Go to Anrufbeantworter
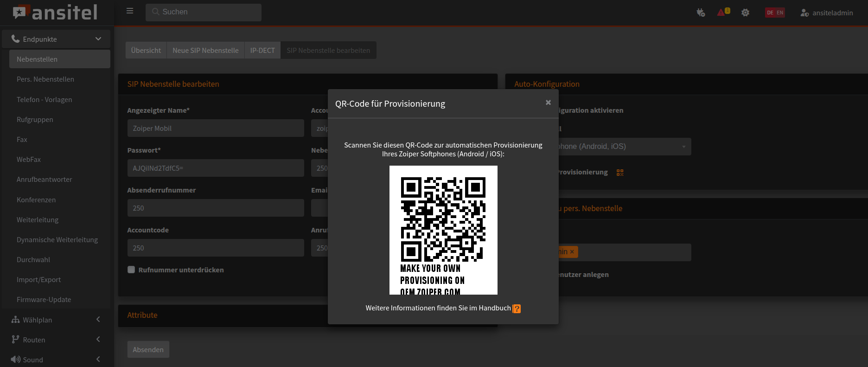Image resolution: width=868 pixels, height=367 pixels. 60,180
